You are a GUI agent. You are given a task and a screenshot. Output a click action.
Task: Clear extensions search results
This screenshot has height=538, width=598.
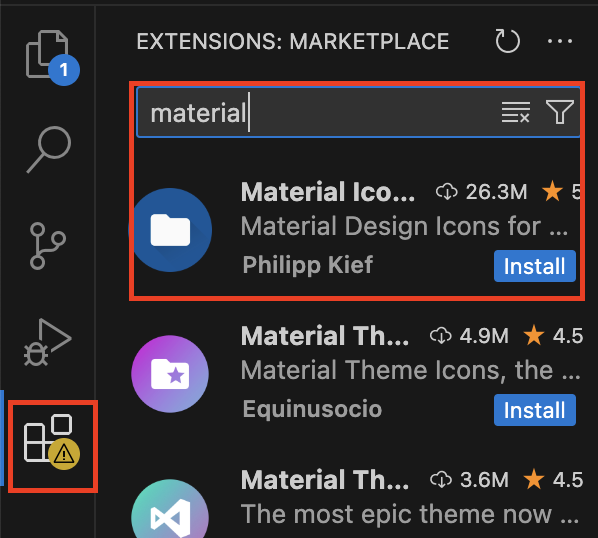(516, 112)
